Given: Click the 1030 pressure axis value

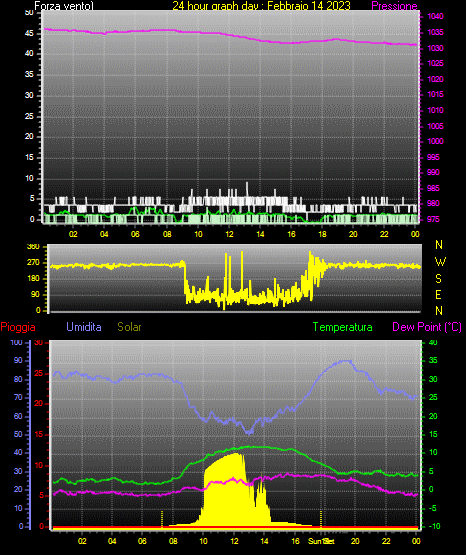Looking at the screenshot, I should pyautogui.click(x=435, y=48).
